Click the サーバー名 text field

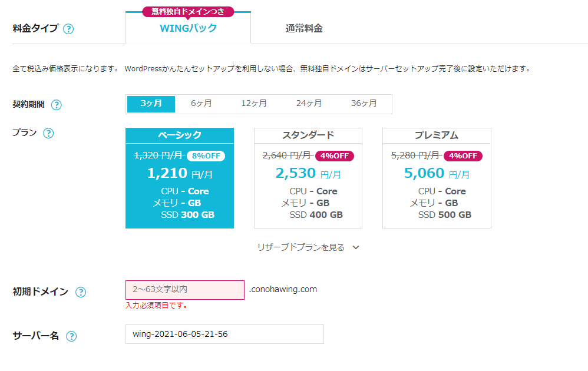point(224,334)
